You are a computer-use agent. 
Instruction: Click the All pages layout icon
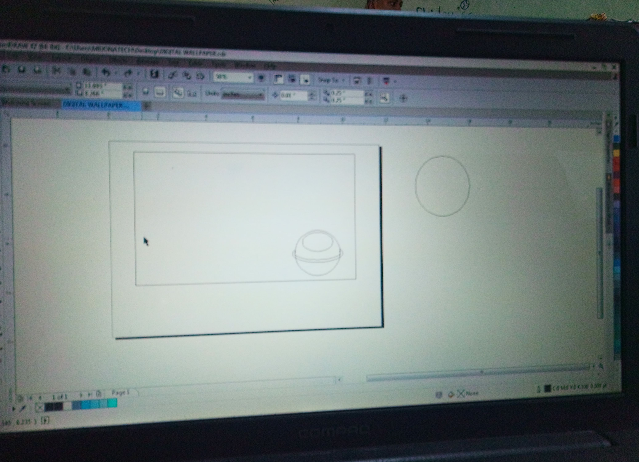click(x=178, y=93)
